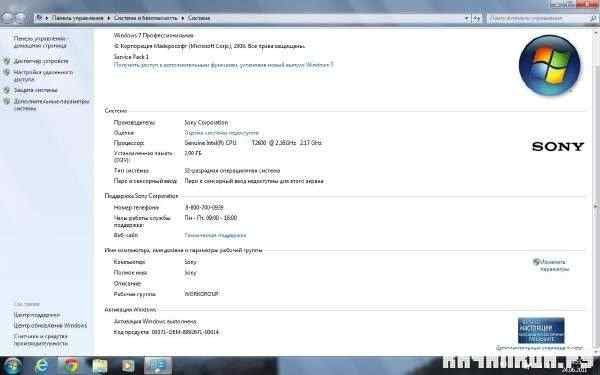This screenshot has width=600, height=375.
Task: Open Remote access settings link
Action: (x=43, y=76)
